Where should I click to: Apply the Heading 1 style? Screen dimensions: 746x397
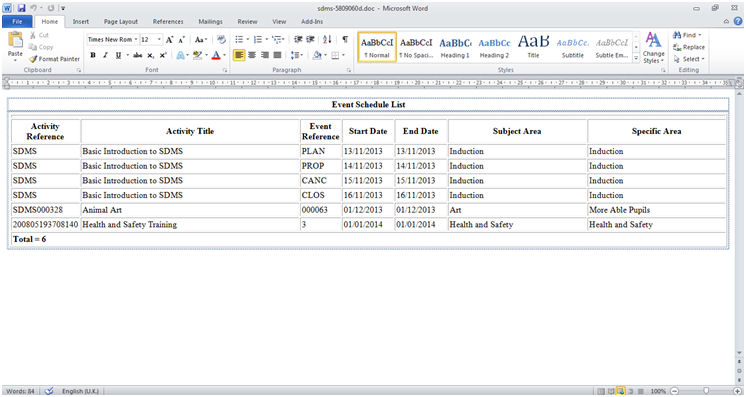tap(455, 48)
